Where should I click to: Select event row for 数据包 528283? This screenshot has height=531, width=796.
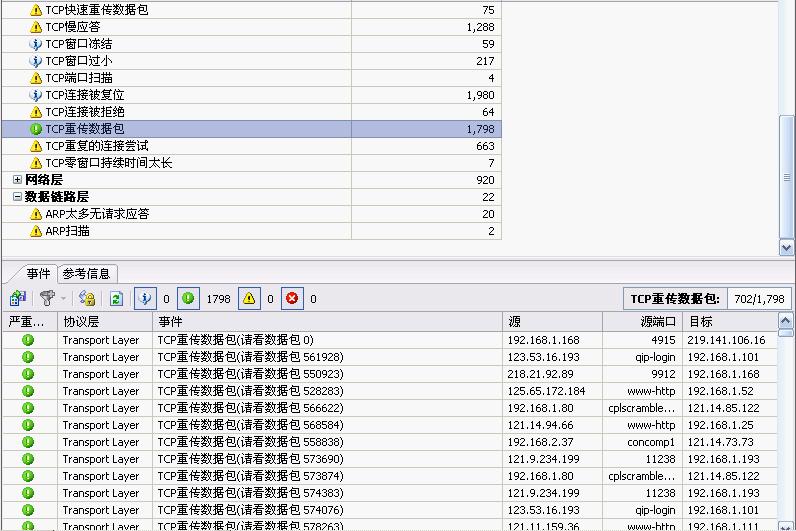(x=389, y=391)
